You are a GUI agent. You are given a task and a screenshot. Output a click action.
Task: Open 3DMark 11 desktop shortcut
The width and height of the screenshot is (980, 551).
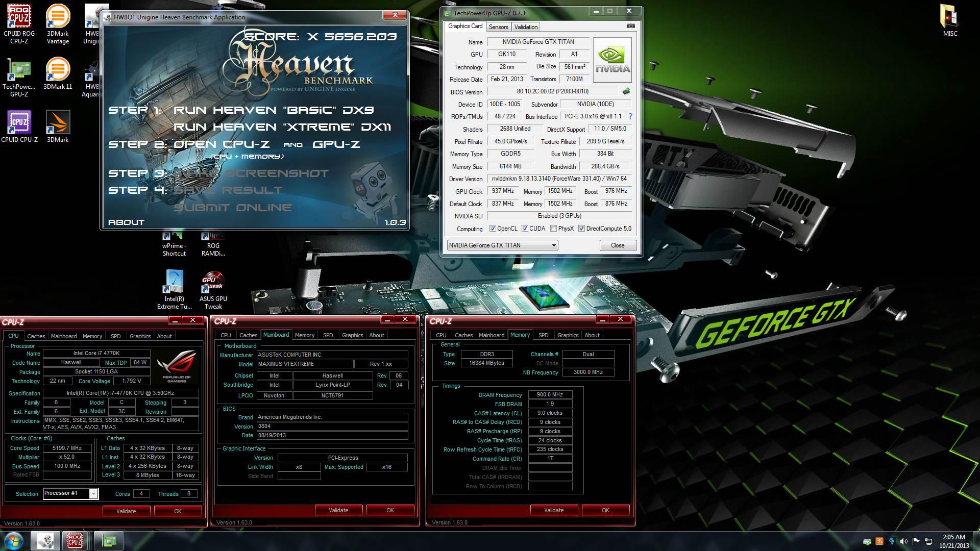tap(58, 73)
